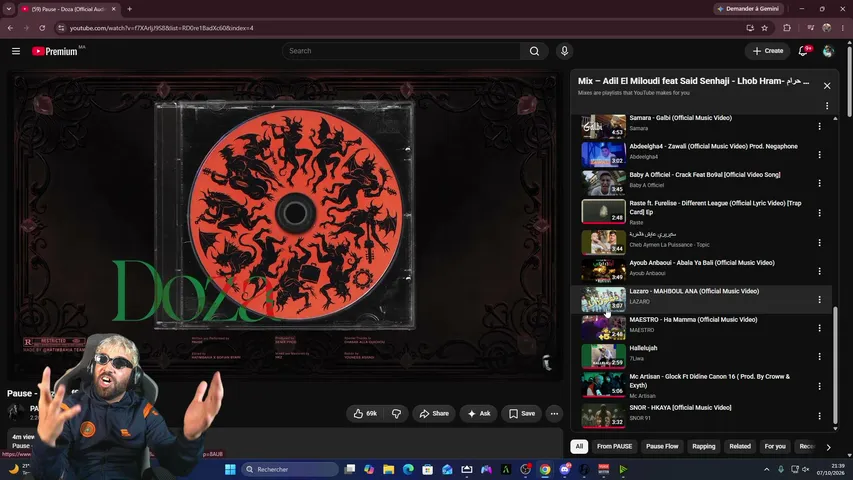Open YouTube notifications bell

tap(803, 51)
